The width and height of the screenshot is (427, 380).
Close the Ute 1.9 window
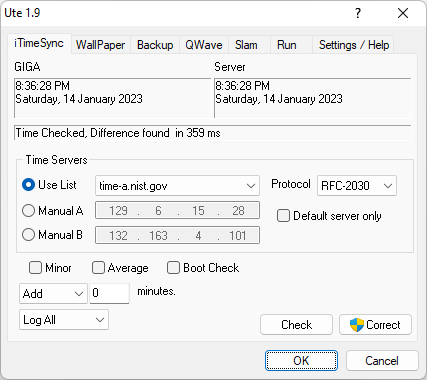click(x=403, y=13)
